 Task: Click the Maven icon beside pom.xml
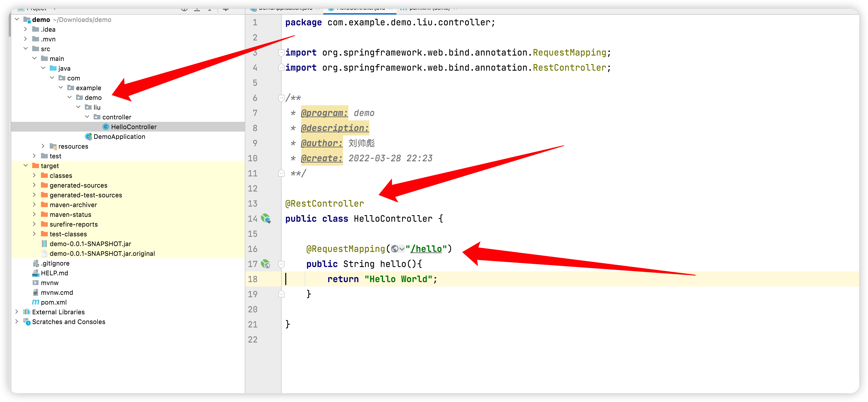[x=35, y=302]
